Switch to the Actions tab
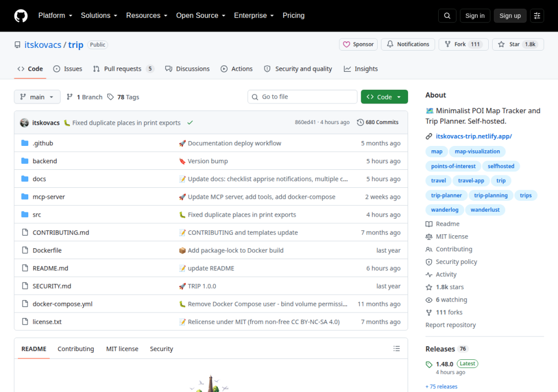Viewport: 558px width, 392px height. (236, 69)
